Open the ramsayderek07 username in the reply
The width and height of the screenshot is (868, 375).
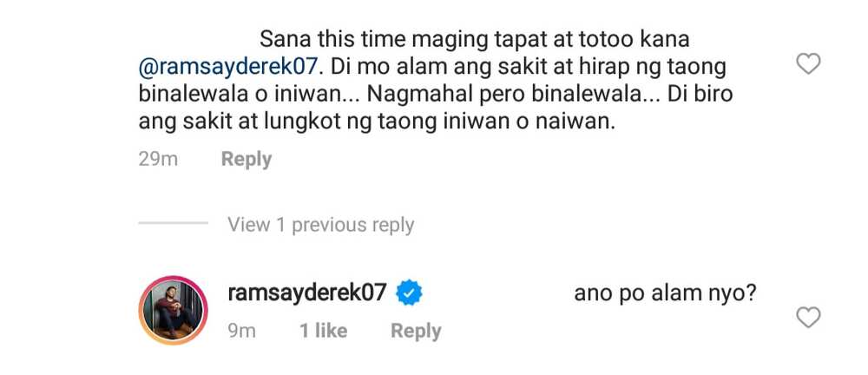tap(306, 293)
